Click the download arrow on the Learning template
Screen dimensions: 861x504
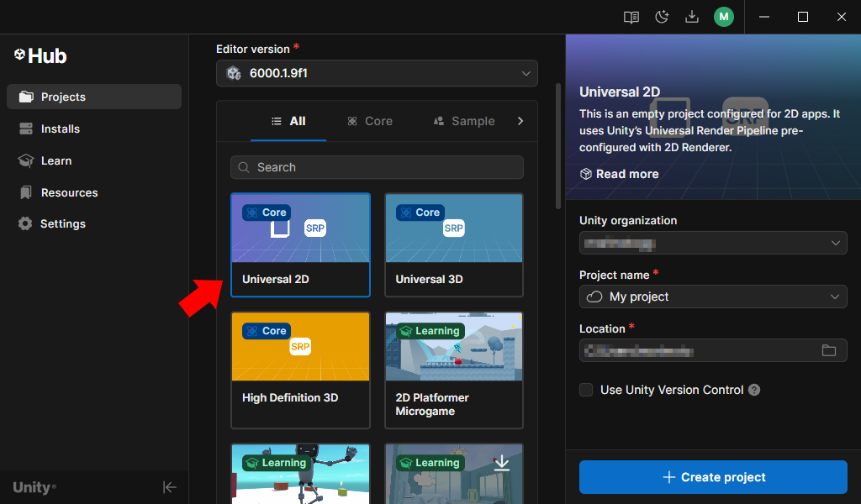(501, 464)
